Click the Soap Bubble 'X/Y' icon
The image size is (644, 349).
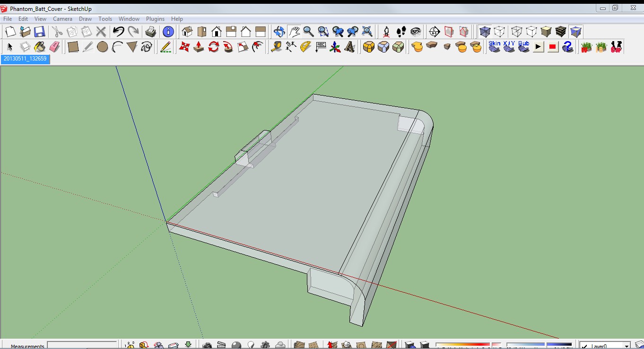(509, 47)
